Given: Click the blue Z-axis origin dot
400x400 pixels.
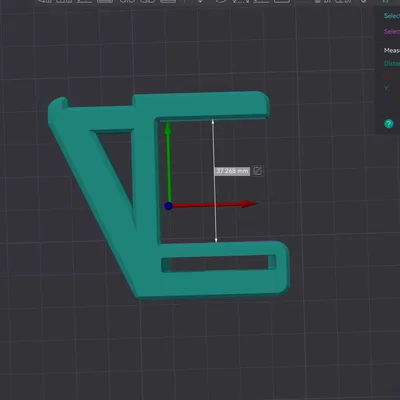Looking at the screenshot, I should (168, 206).
